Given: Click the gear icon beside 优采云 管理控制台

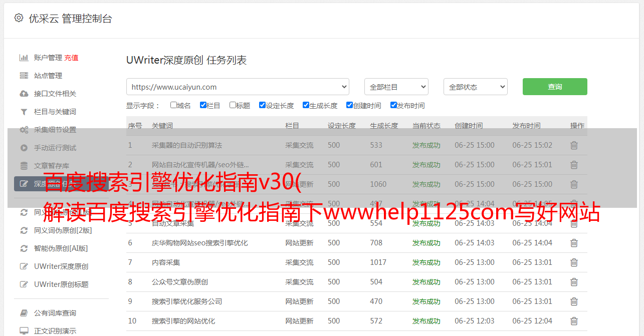Looking at the screenshot, I should 19,18.
